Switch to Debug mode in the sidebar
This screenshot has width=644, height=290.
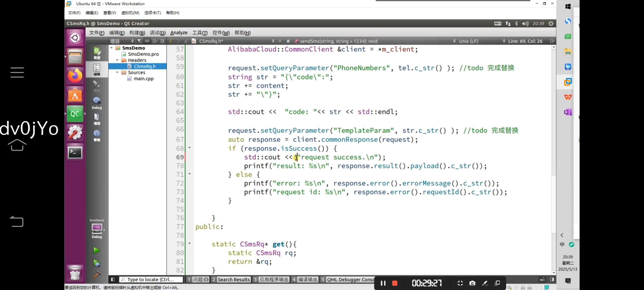(x=97, y=103)
